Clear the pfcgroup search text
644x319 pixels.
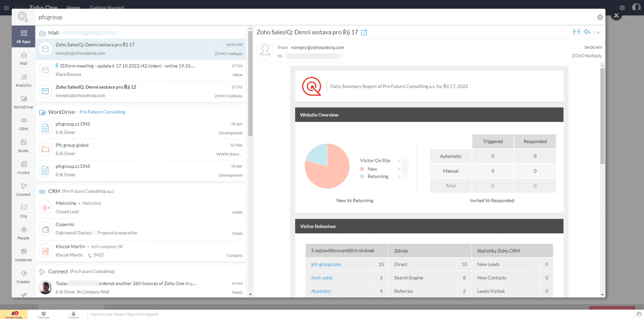(600, 17)
